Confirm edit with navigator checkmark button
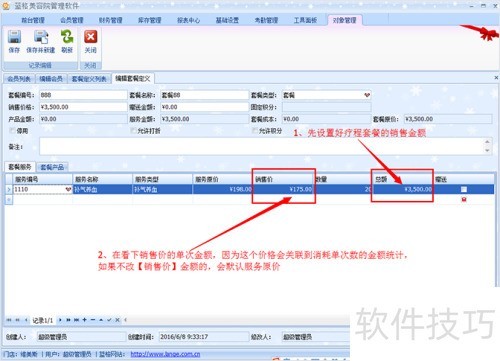The width and height of the screenshot is (500, 361). coord(109,320)
